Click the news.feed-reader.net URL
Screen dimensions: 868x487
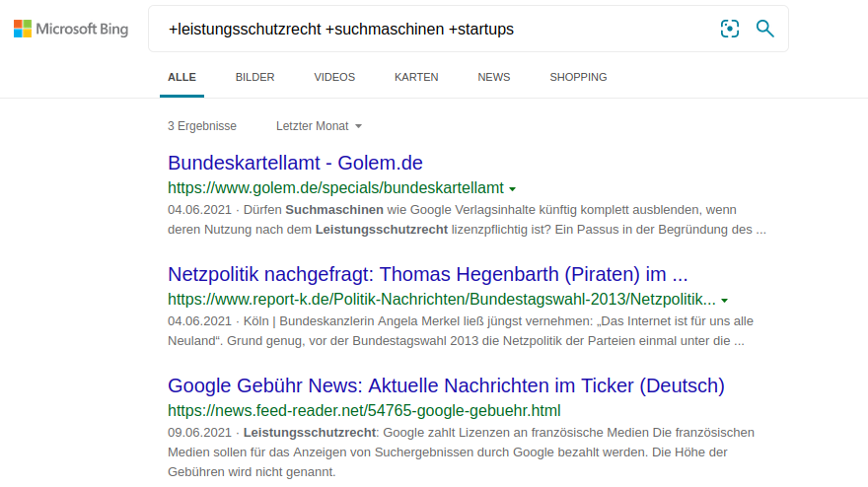pyautogui.click(x=364, y=411)
